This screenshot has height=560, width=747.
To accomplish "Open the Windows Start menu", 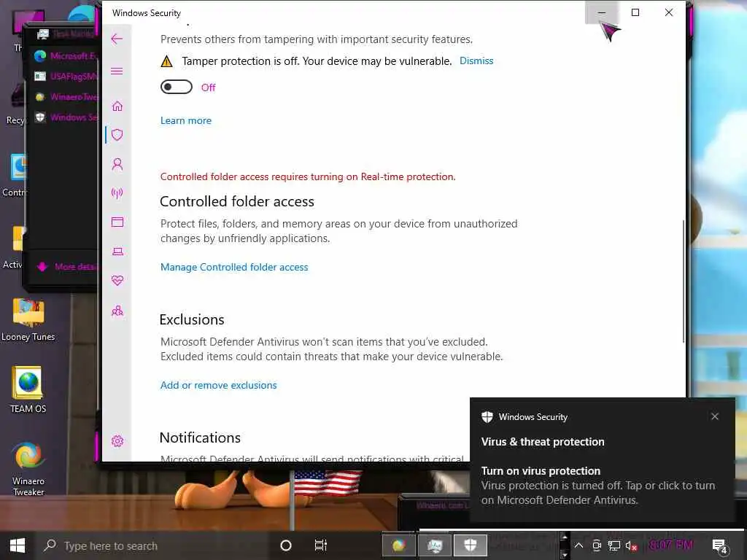I will coord(18,545).
